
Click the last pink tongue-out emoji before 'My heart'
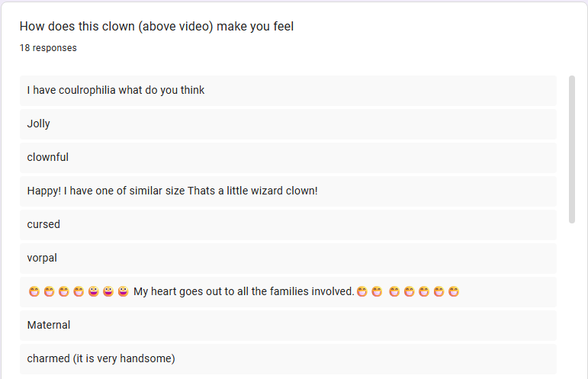click(123, 291)
